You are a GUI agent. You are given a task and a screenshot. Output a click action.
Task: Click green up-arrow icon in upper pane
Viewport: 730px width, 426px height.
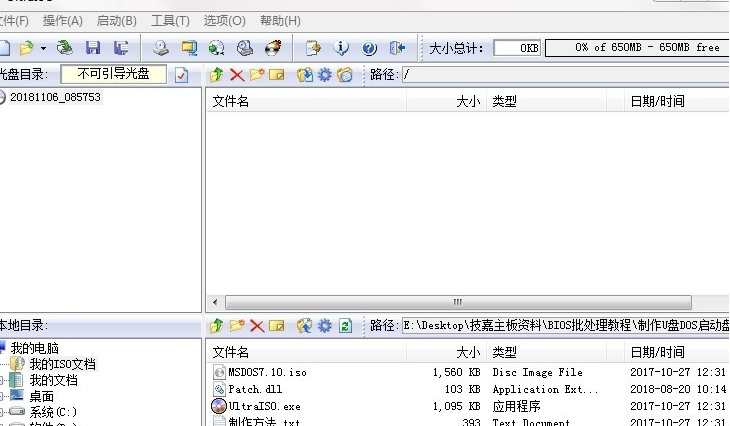216,75
